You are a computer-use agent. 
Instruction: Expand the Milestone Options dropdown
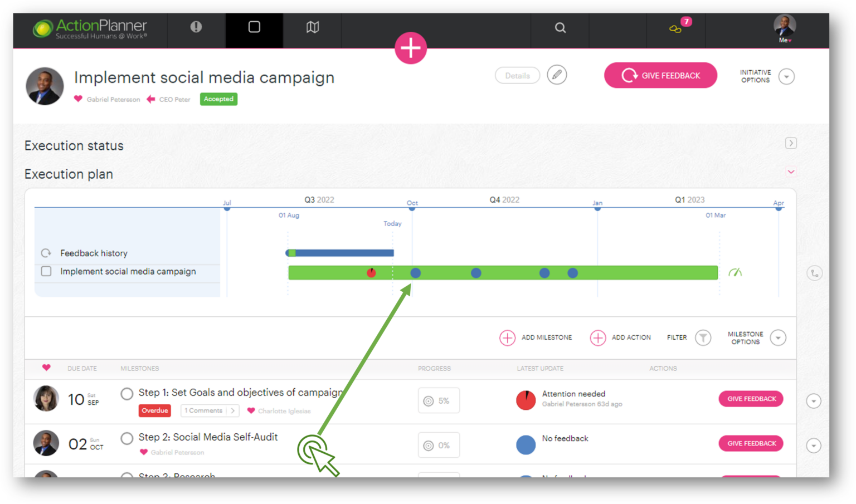pyautogui.click(x=778, y=337)
